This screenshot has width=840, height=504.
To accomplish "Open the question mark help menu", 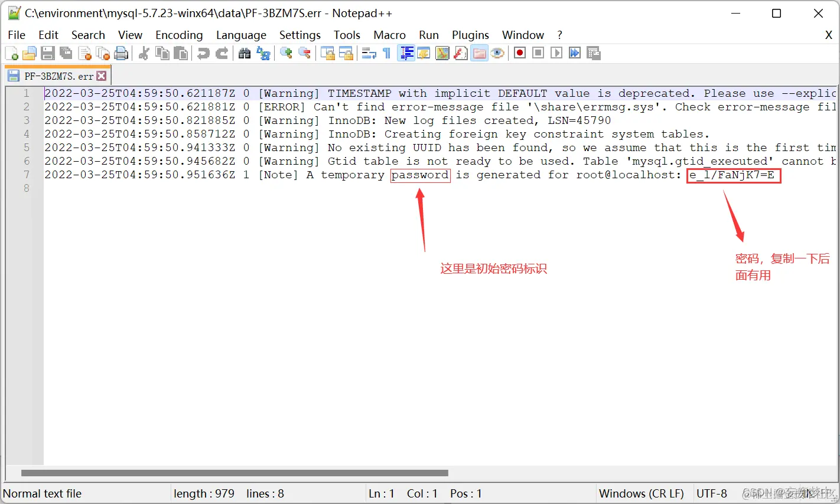I will [x=559, y=35].
